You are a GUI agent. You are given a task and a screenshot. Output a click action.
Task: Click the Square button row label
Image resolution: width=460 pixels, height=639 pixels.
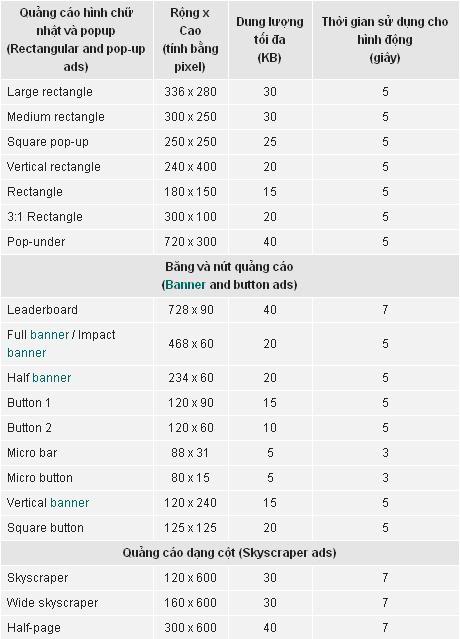[x=45, y=528]
